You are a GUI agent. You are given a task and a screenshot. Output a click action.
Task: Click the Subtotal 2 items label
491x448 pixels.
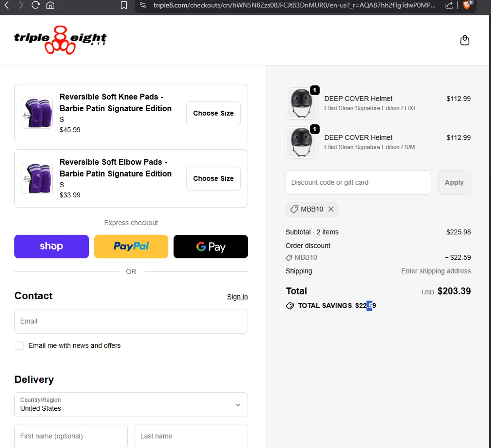(312, 232)
